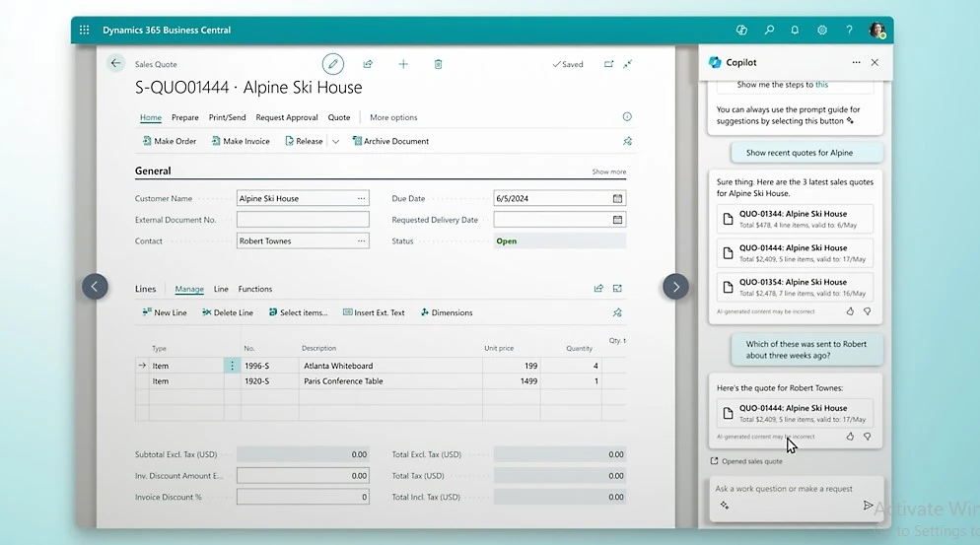Open Copilot more options ellipsis
This screenshot has height=545, width=980.
856,62
